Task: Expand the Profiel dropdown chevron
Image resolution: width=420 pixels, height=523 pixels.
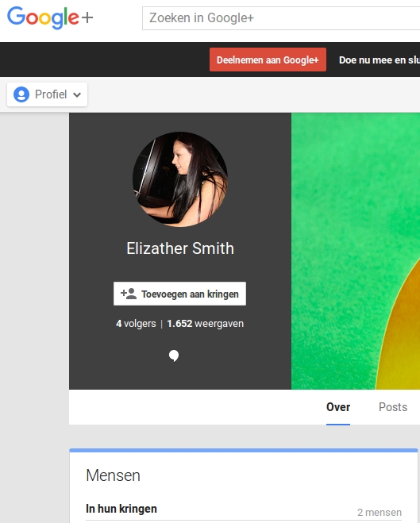Action: coord(77,94)
